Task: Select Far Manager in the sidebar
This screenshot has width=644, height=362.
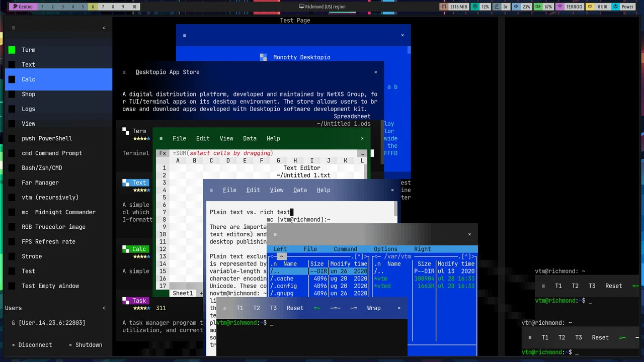Action: (58, 183)
